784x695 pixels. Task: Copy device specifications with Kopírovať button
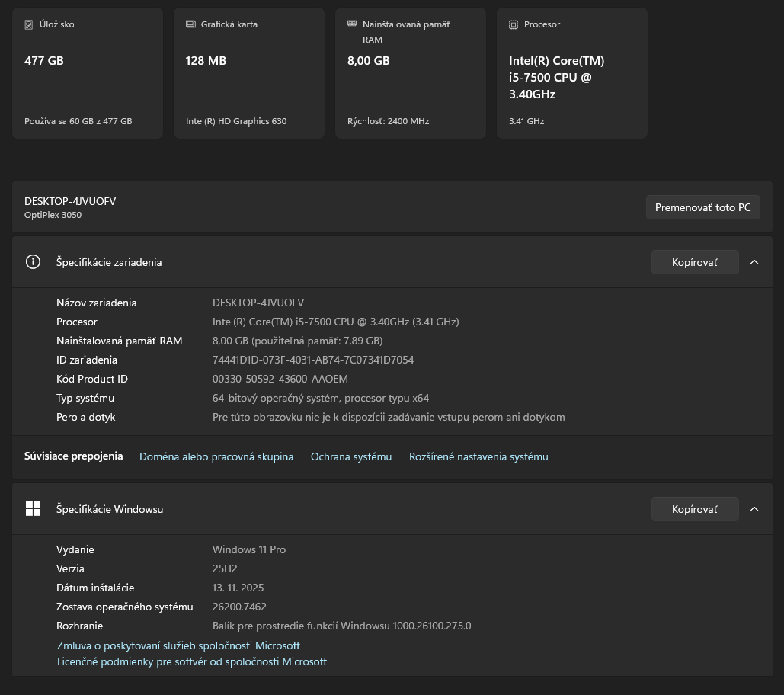(x=694, y=262)
